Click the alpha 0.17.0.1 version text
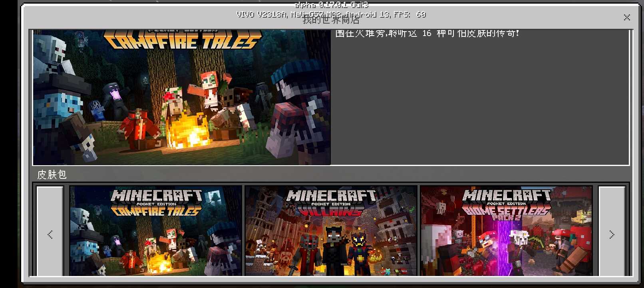Screen dimensions: 644x288 pyautogui.click(x=331, y=5)
